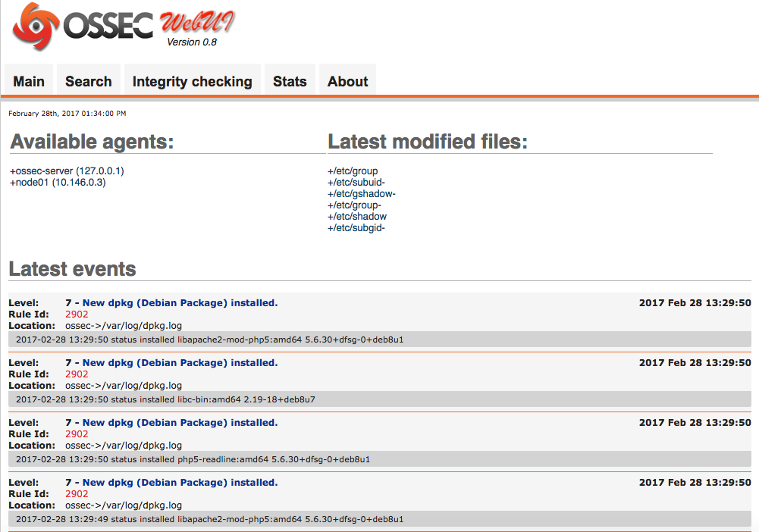This screenshot has height=532, width=759.
Task: Click the OSSEC WebUI logo
Action: pos(124,26)
